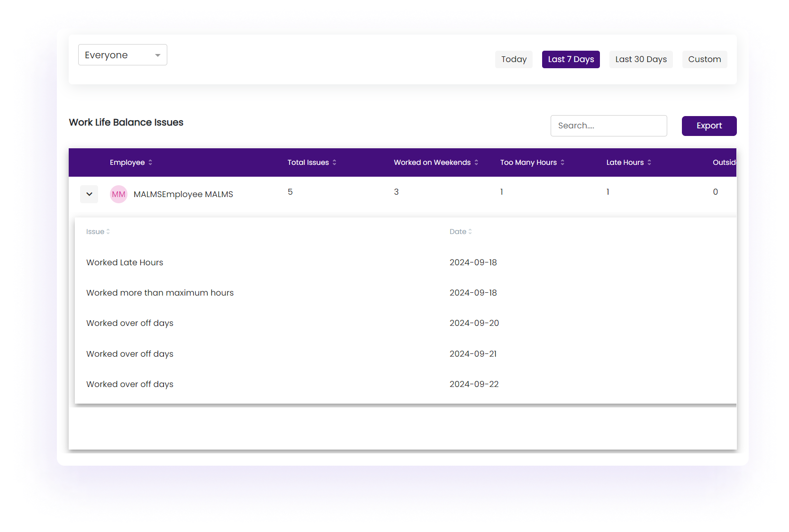Click the sort icon beside Employee column
The height and width of the screenshot is (532, 789).
(150, 162)
